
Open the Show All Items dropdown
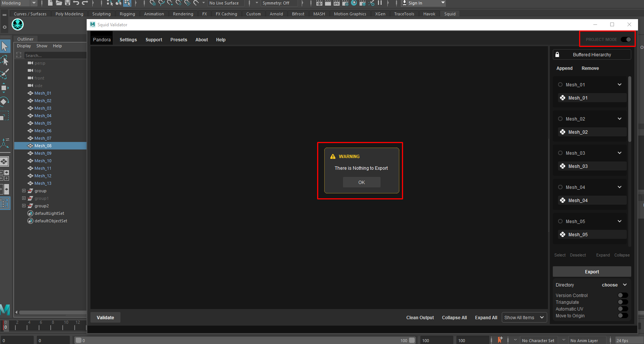tap(524, 317)
